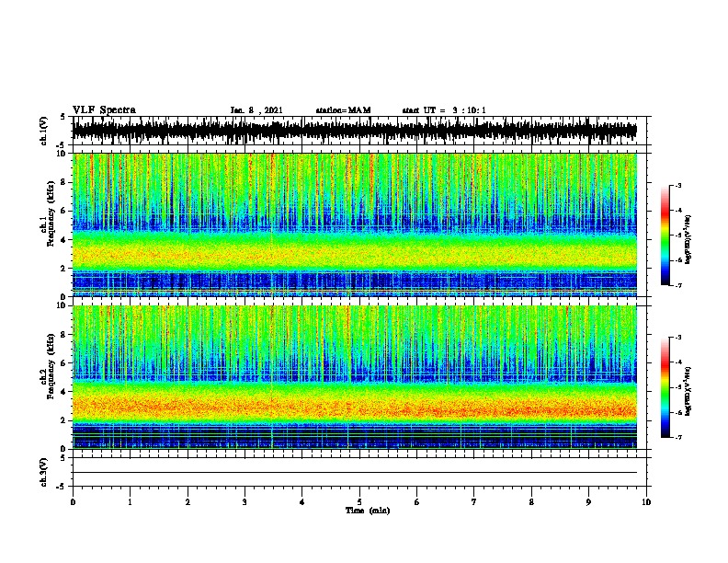Click the 'ch.1(V)' waveform axis label
The width and height of the screenshot is (728, 563).
[44, 131]
